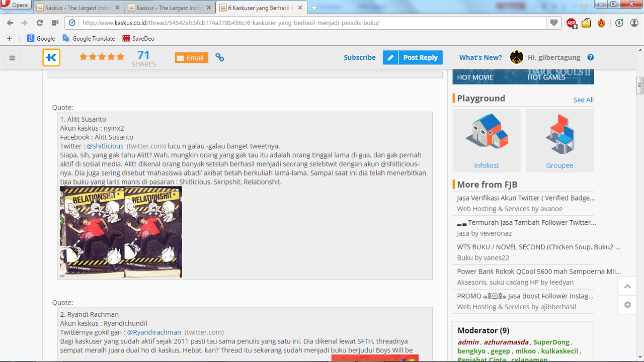The height and width of the screenshot is (362, 644).
Task: Open the 'Hi, gilbertagung' user menu
Action: pos(554,57)
